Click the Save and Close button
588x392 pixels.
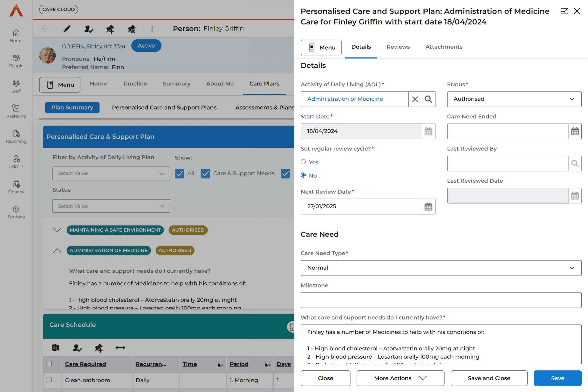coord(489,378)
